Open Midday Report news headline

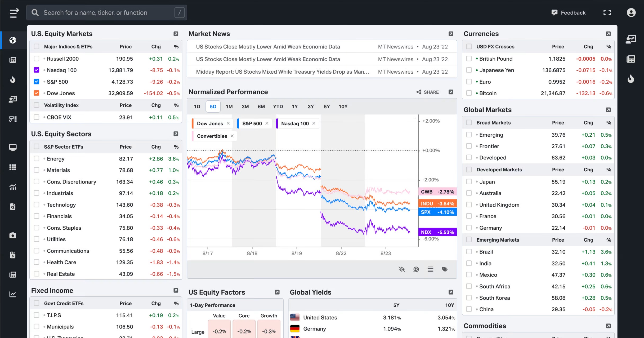282,72
